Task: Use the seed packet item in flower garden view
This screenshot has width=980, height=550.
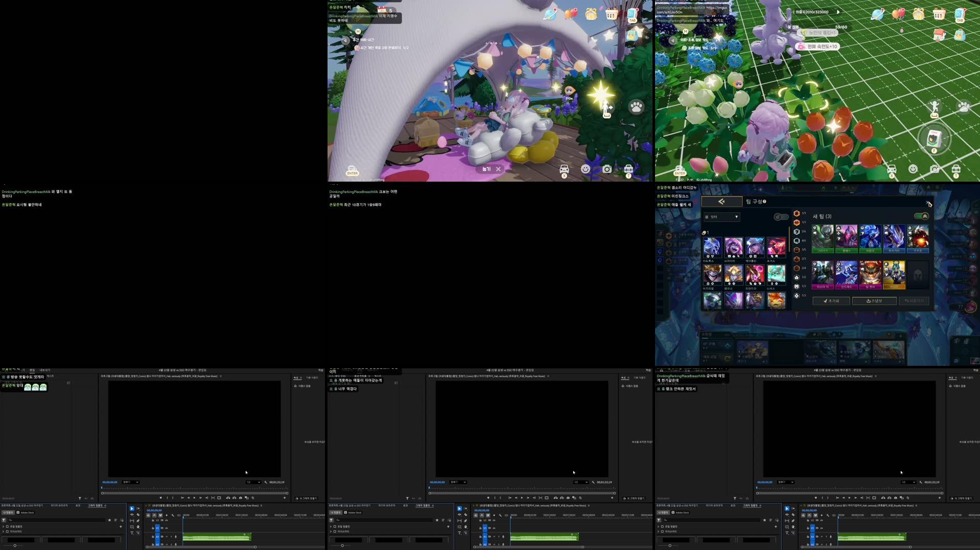Action: 934,138
